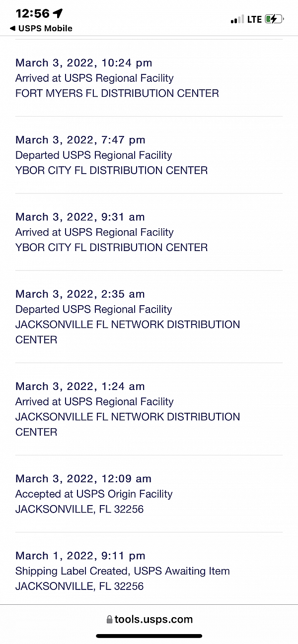
Task: Tap Accepted at USPS Origin Facility
Action: [x=94, y=494]
